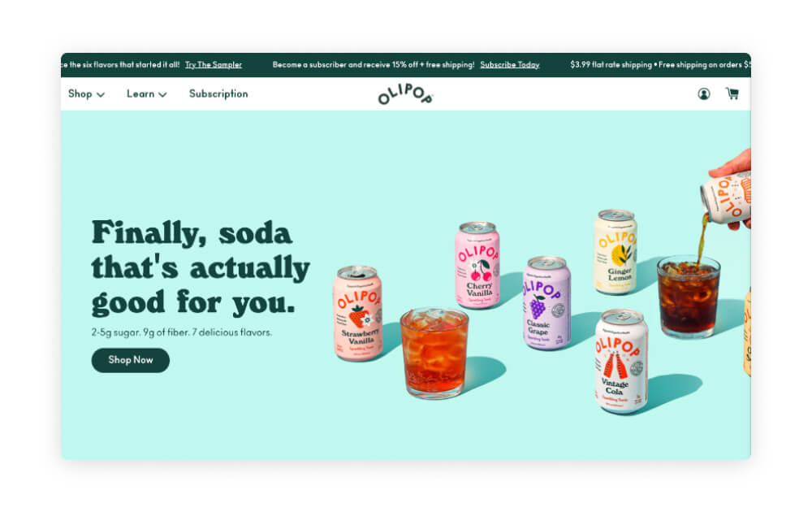Select the Strawberry Vanilla can

click(x=358, y=313)
